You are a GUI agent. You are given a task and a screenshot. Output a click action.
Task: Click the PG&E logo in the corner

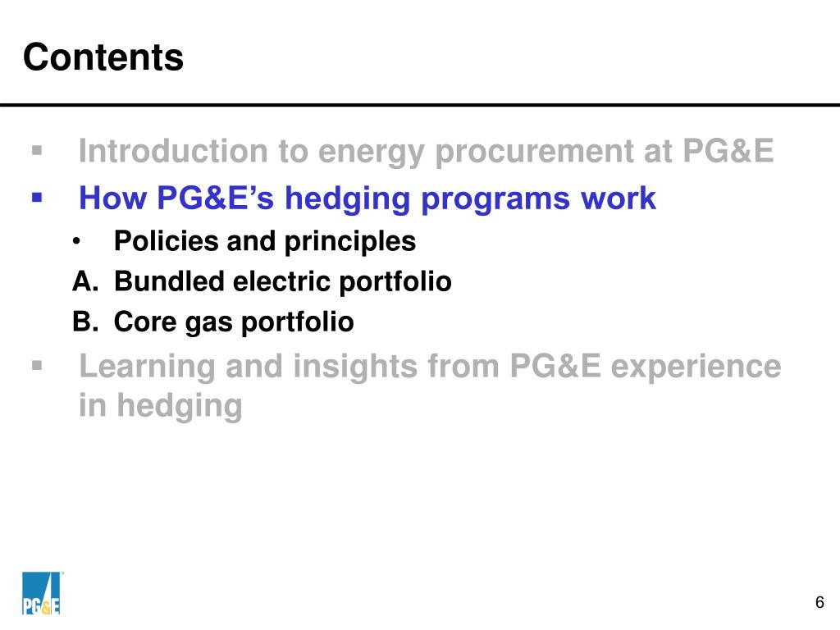[x=42, y=594]
